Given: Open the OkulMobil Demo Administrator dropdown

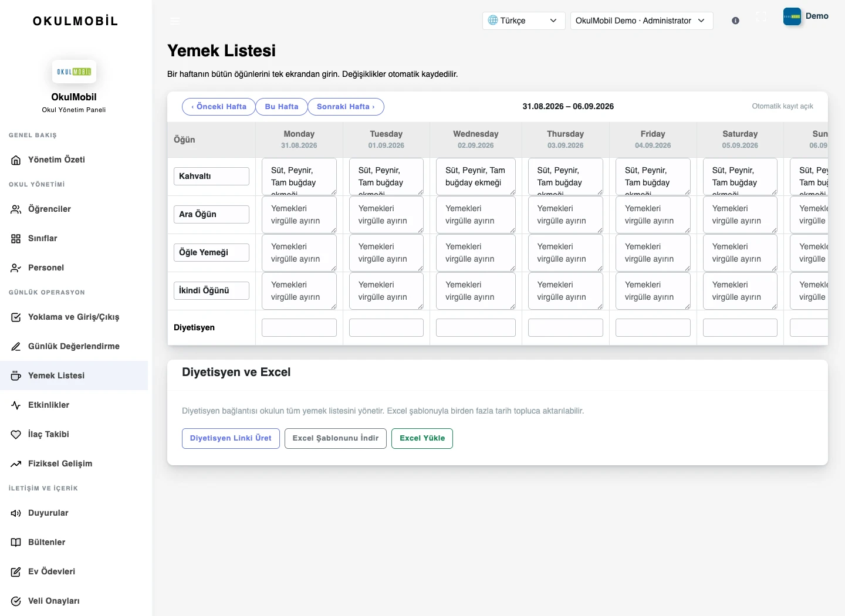Looking at the screenshot, I should 641,21.
